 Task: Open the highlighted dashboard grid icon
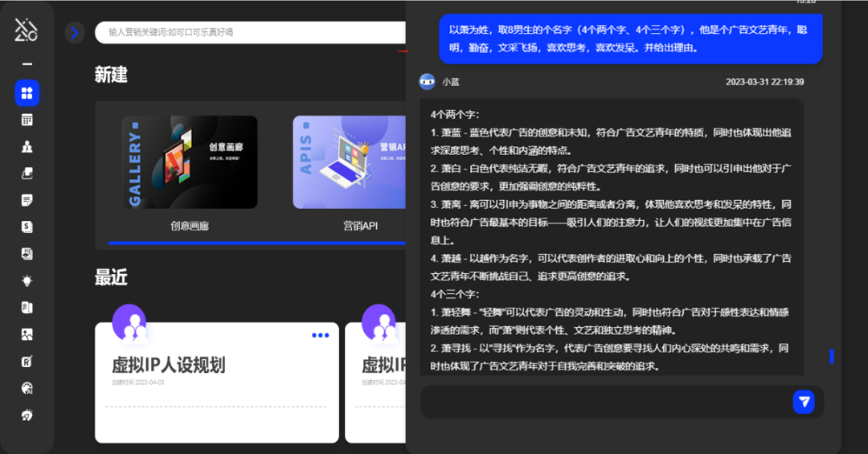tap(27, 93)
